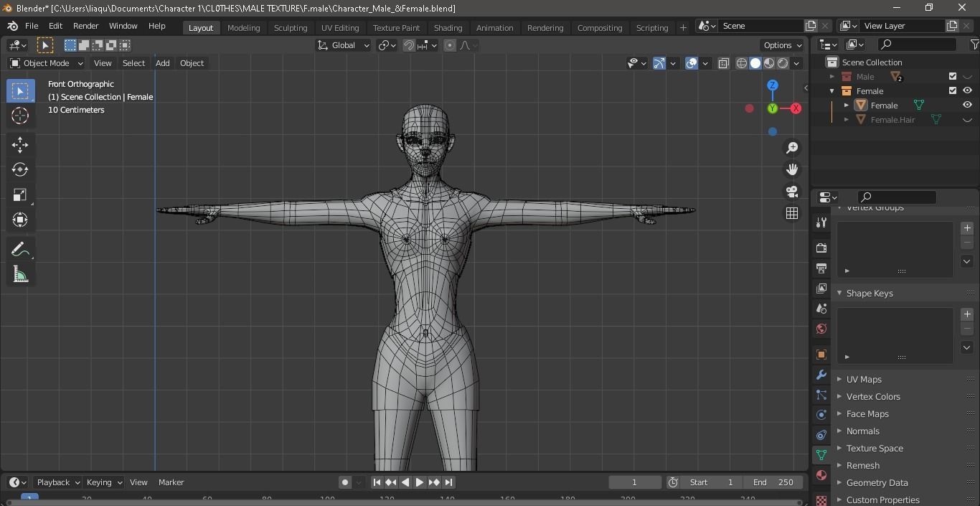The width and height of the screenshot is (980, 506).
Task: Toggle the camera view icon
Action: click(x=792, y=192)
